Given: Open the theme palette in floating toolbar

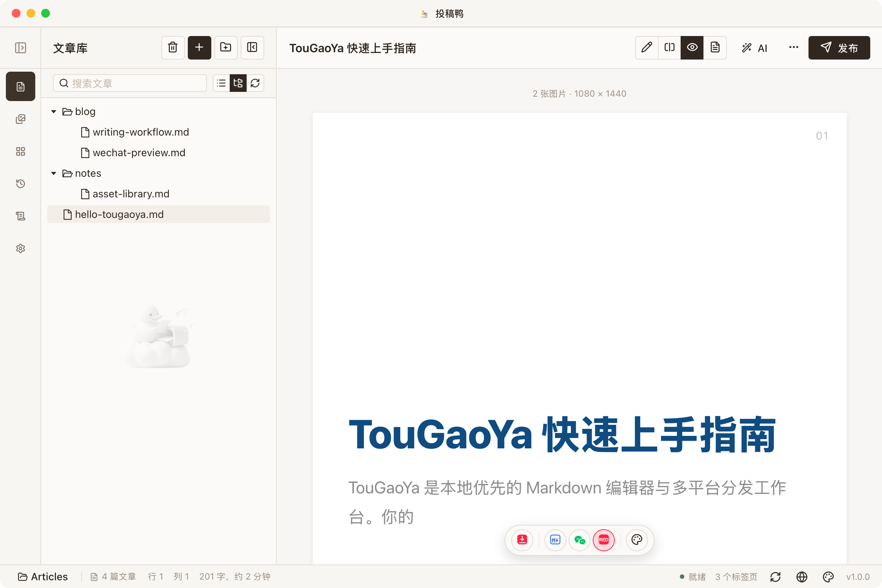Looking at the screenshot, I should pos(637,539).
